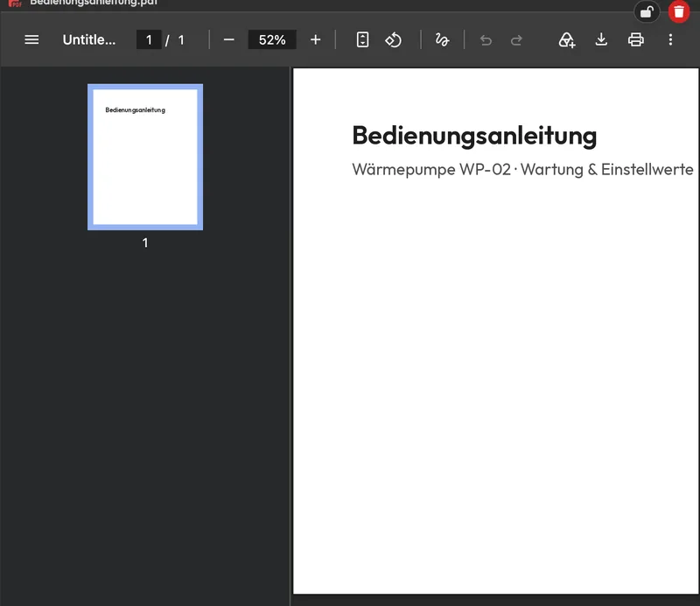Click the page number label under the thumbnail

coord(145,243)
